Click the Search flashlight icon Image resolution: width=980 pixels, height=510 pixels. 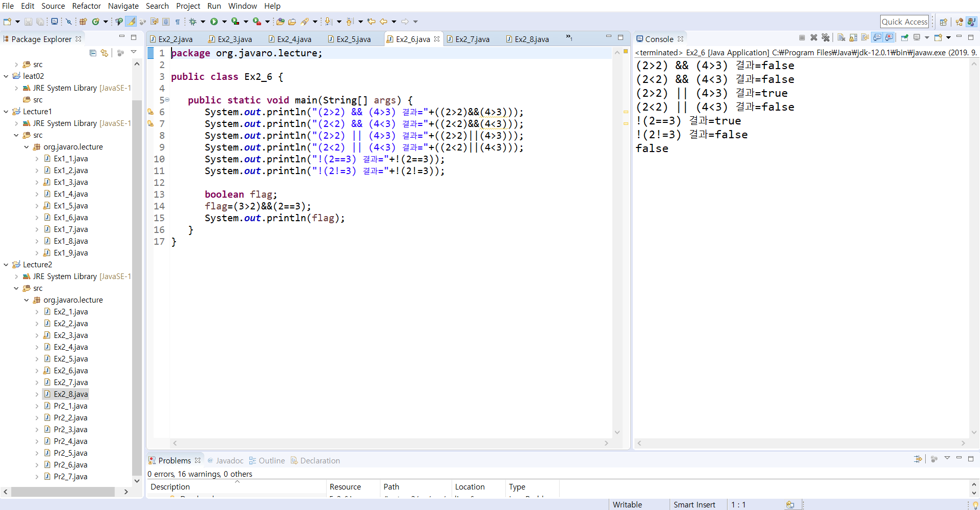coord(305,22)
